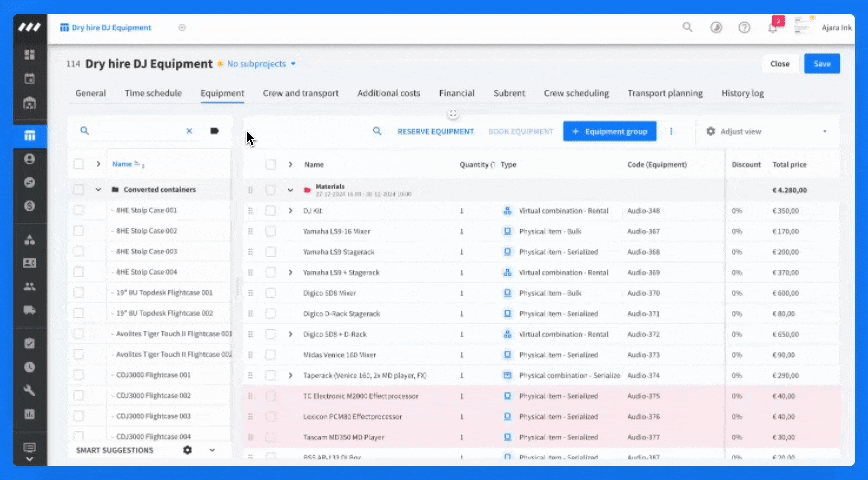Screen dimensions: 868x480
Task: Click the left panel search field
Action: click(137, 131)
